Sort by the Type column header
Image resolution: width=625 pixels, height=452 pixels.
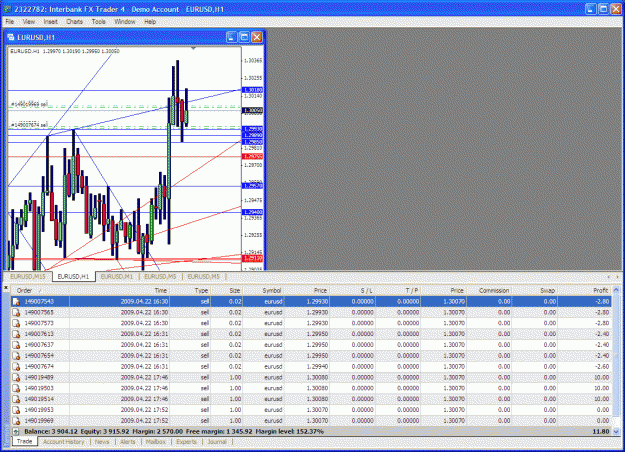(x=190, y=291)
